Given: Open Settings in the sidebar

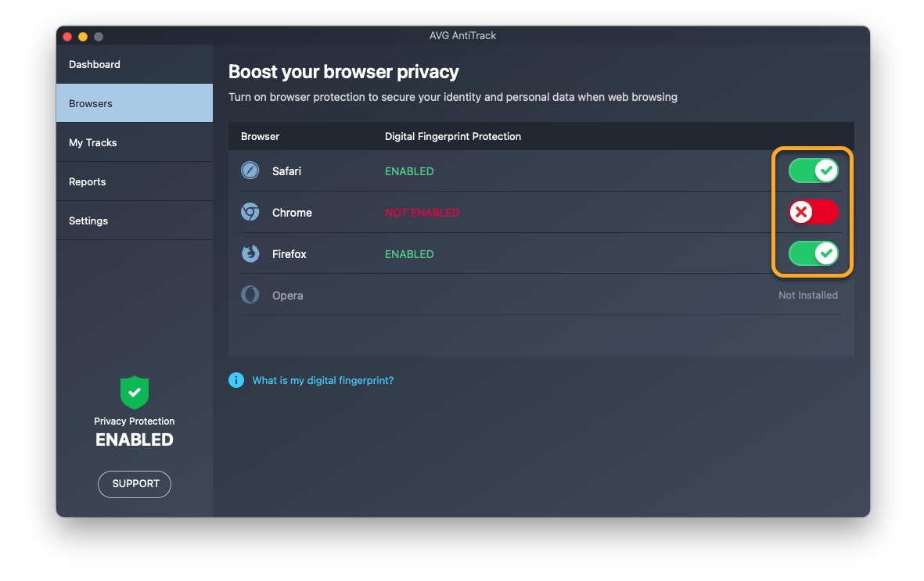Looking at the screenshot, I should [x=88, y=221].
